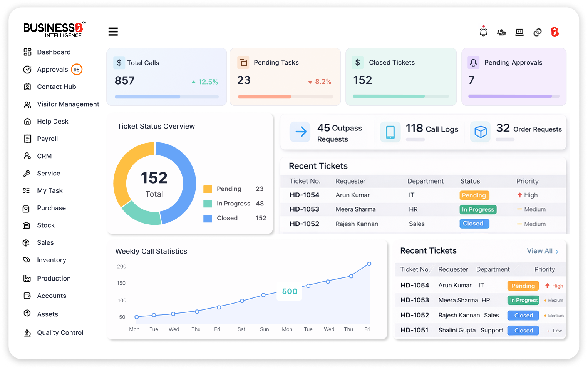Click the In Progress badge for HD-1053
Viewport: 588px width, 369px height.
478,209
